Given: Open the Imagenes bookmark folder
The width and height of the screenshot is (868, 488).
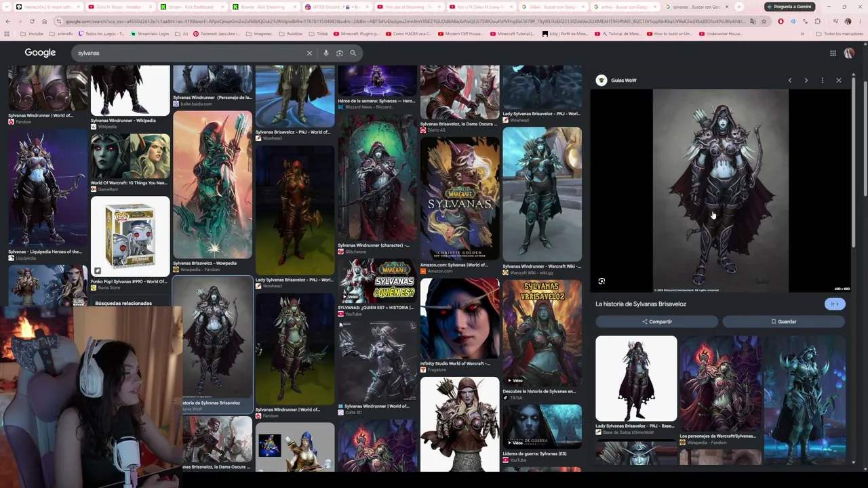Looking at the screenshot, I should [x=258, y=34].
